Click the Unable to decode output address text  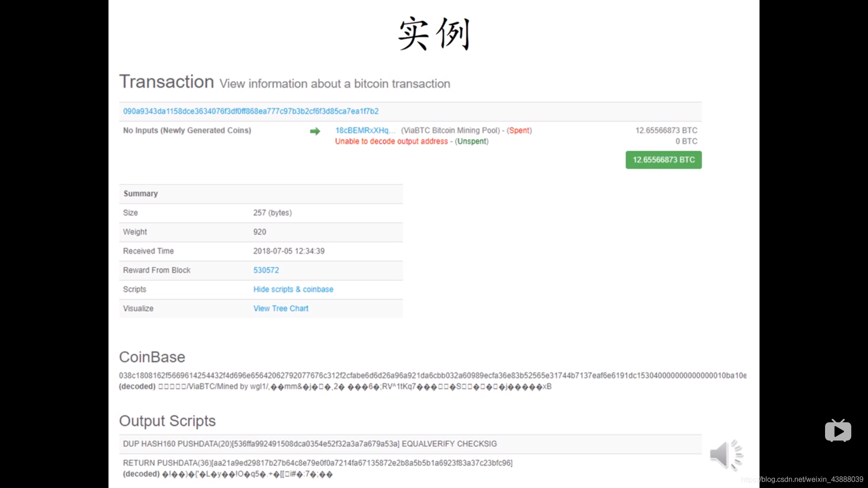point(392,141)
